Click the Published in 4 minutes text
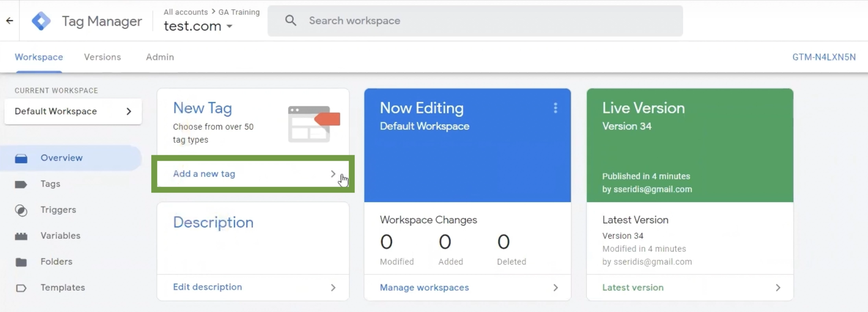 (x=646, y=176)
